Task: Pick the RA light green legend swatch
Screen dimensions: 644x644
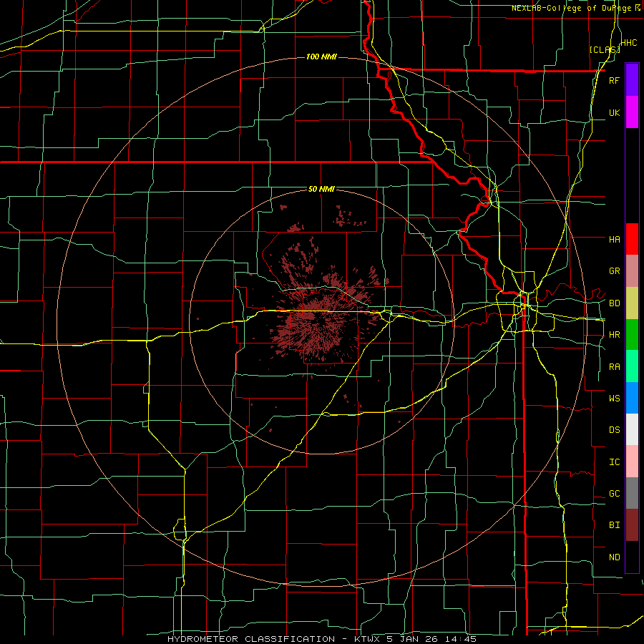Action: click(x=632, y=366)
